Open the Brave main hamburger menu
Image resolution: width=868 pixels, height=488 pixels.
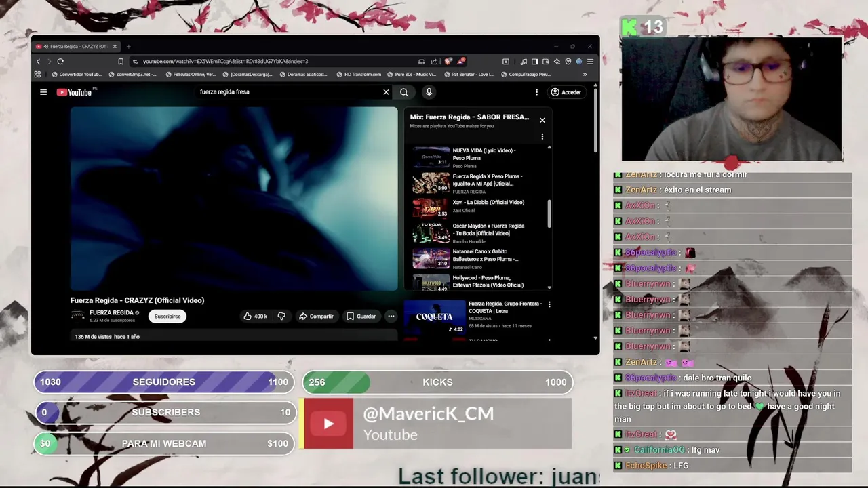point(590,61)
